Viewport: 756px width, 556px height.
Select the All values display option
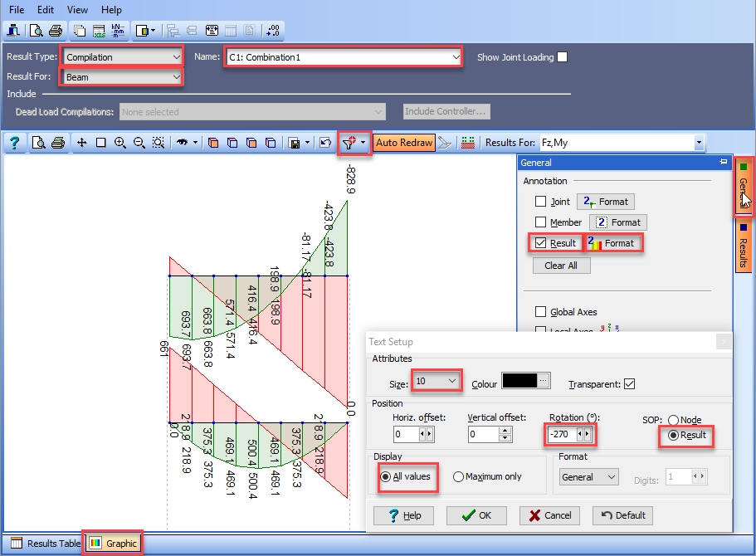(x=385, y=476)
